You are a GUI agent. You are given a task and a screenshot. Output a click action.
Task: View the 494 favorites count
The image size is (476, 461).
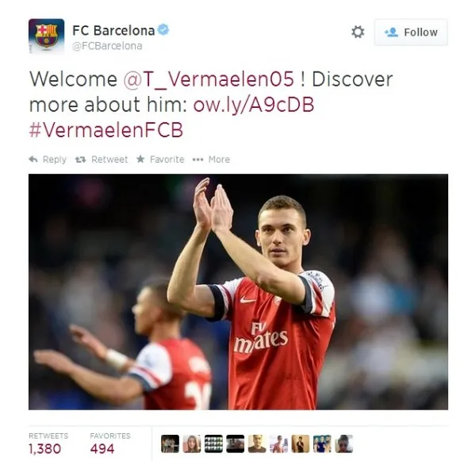[x=102, y=449]
